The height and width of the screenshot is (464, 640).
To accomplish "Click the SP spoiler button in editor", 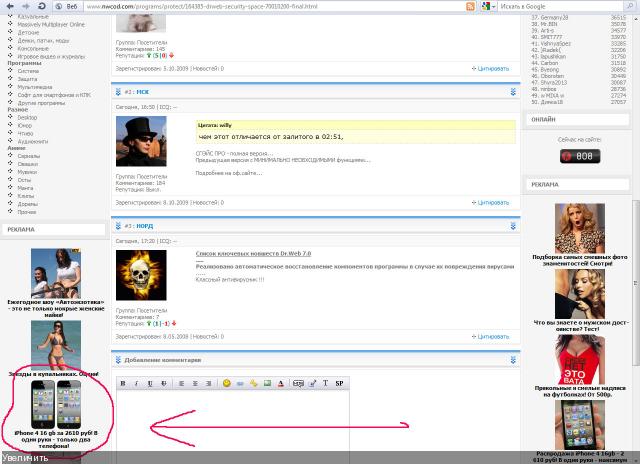I will (339, 383).
